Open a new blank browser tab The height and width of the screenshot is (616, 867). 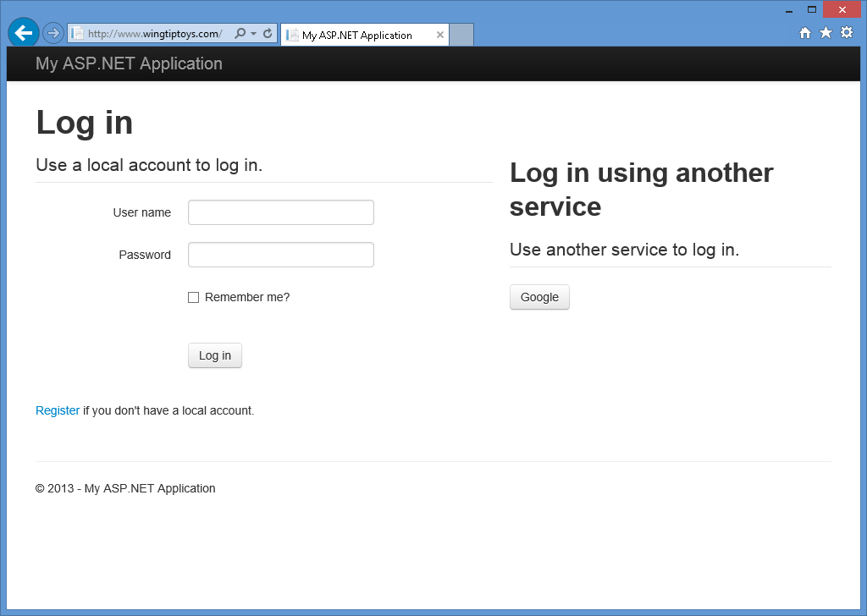click(x=461, y=35)
